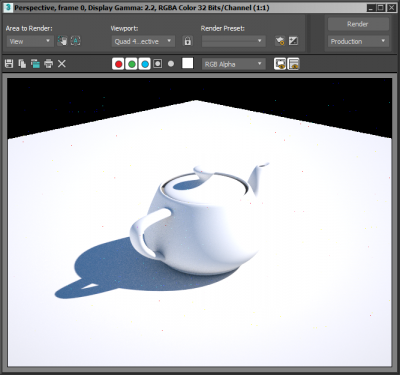Toggle the alpha channel display
This screenshot has height=375, width=400.
[x=158, y=64]
